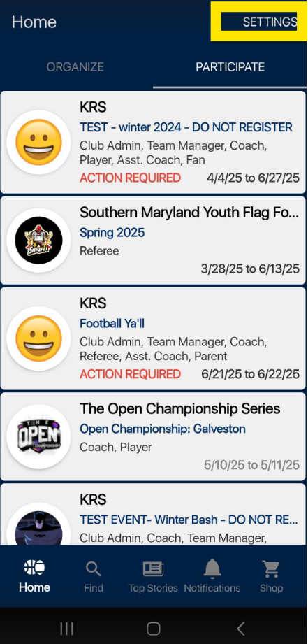Viewport: 308px width, 644px height.
Task: Open TEST - winter 2024 - DO NOT REGISTER
Action: [186, 127]
